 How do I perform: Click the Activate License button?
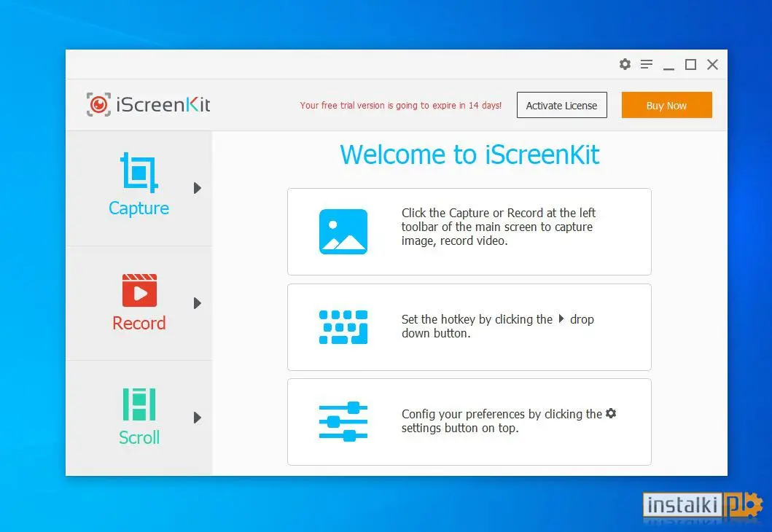point(562,105)
